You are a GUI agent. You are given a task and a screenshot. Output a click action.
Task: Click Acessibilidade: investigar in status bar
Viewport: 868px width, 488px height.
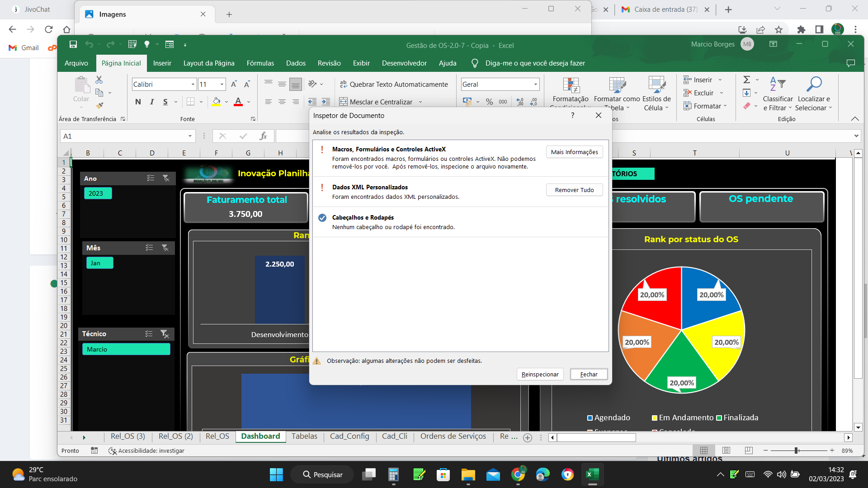click(x=147, y=450)
